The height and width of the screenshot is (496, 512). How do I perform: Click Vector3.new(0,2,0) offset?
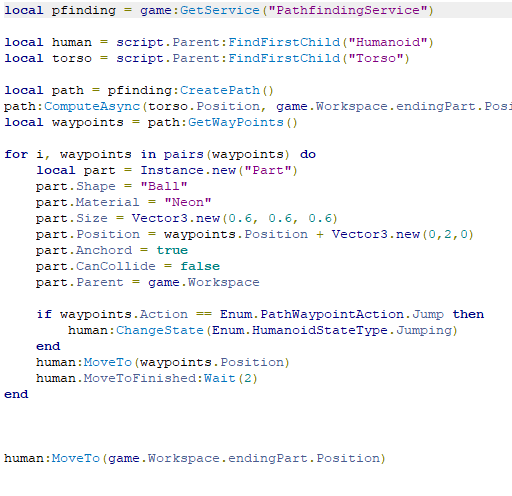tap(402, 234)
